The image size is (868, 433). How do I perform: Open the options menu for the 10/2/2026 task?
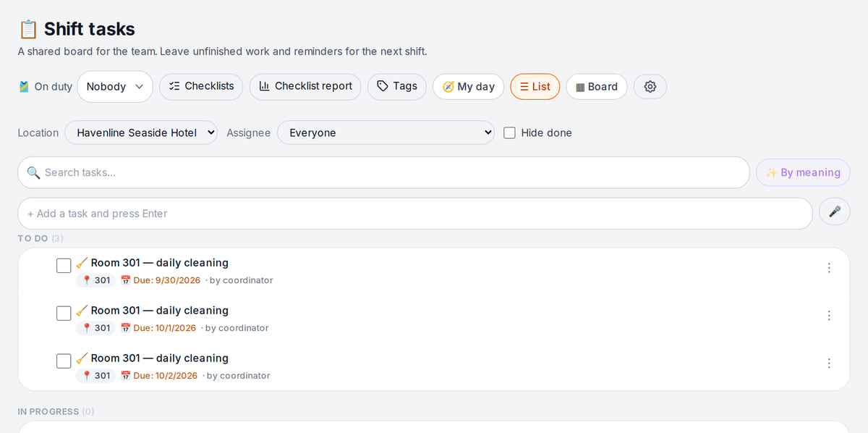coord(829,363)
